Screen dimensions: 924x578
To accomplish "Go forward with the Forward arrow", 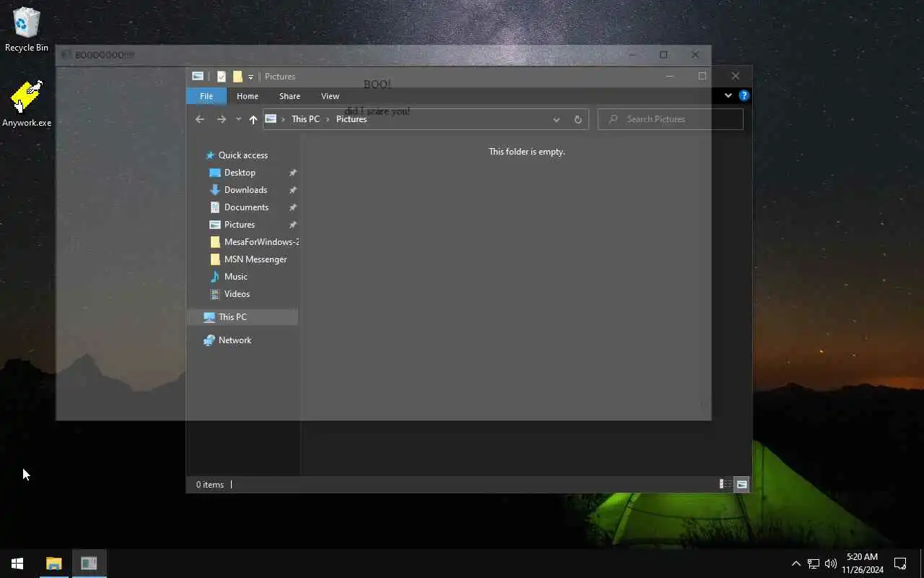I will click(222, 119).
